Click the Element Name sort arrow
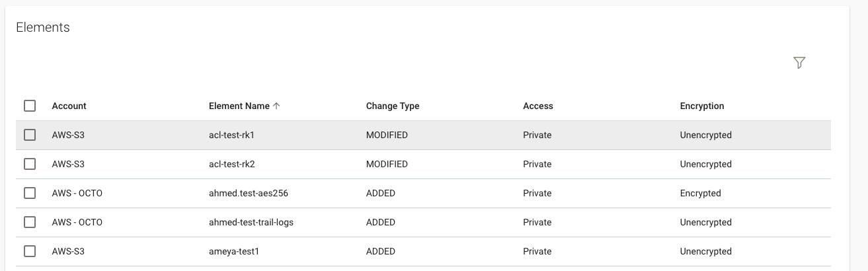 click(x=276, y=106)
